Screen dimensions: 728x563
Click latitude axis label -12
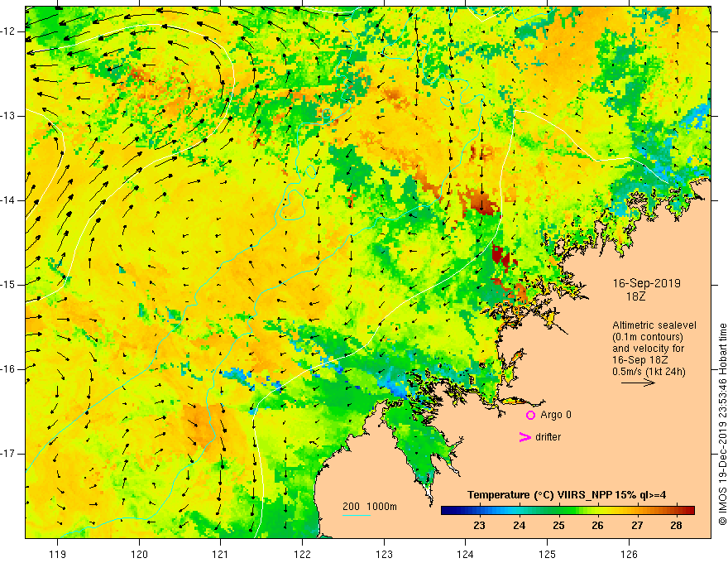(x=9, y=31)
